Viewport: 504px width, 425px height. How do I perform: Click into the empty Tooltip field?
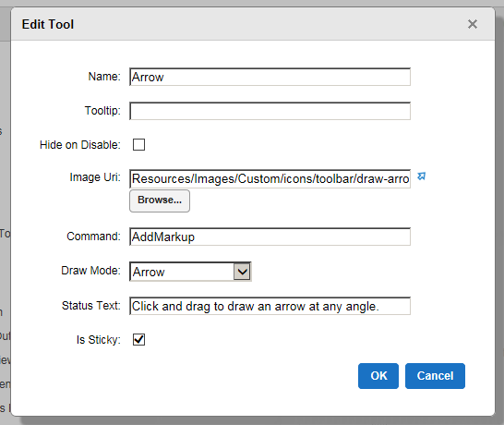coord(270,111)
